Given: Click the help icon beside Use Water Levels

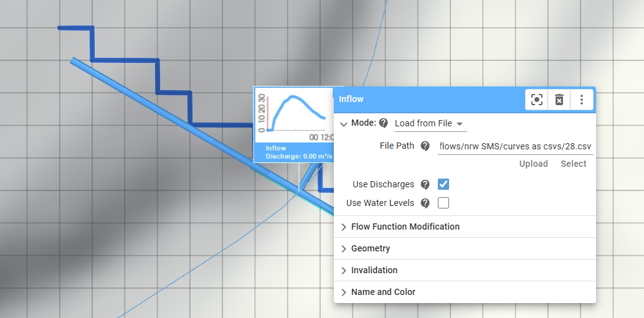Looking at the screenshot, I should click(425, 203).
